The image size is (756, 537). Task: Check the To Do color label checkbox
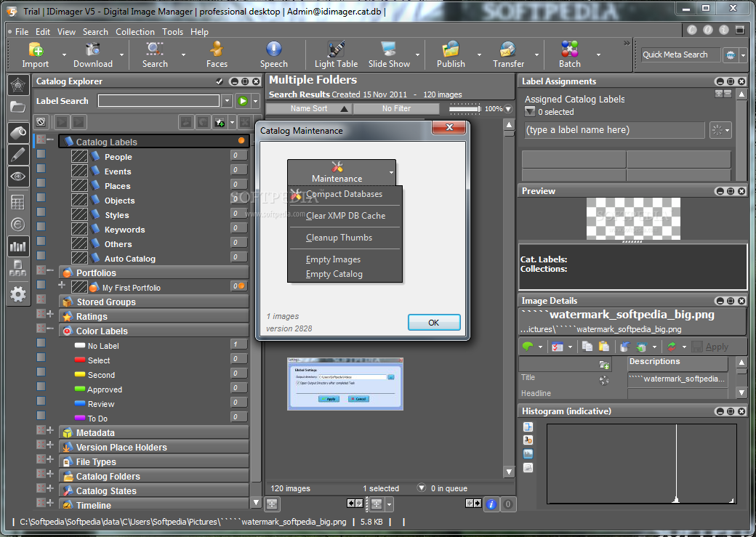coord(41,415)
